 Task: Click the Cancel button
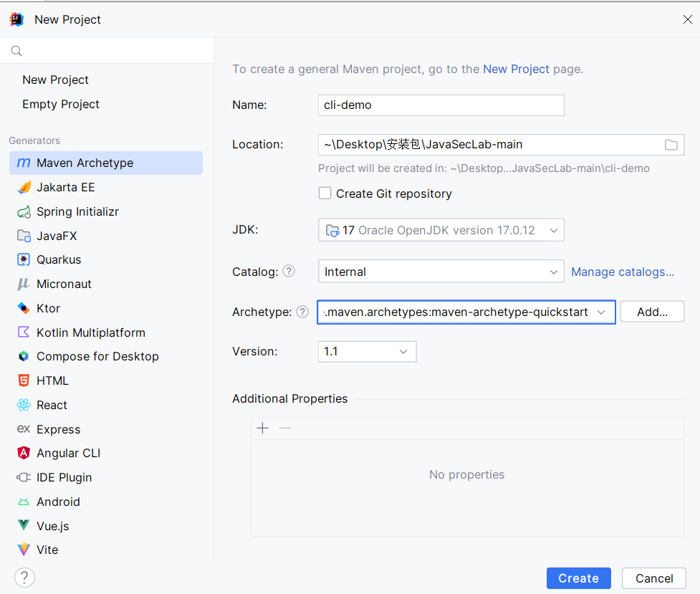tap(654, 578)
